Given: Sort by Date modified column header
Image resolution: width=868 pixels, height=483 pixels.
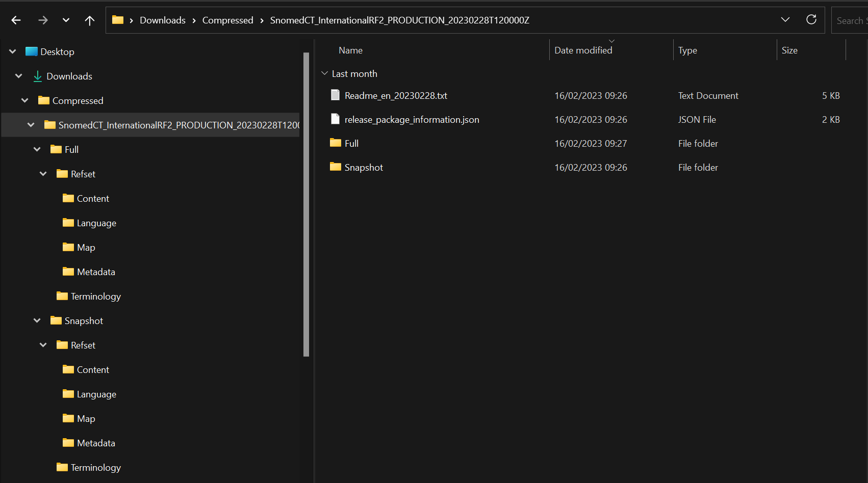Looking at the screenshot, I should coord(583,50).
